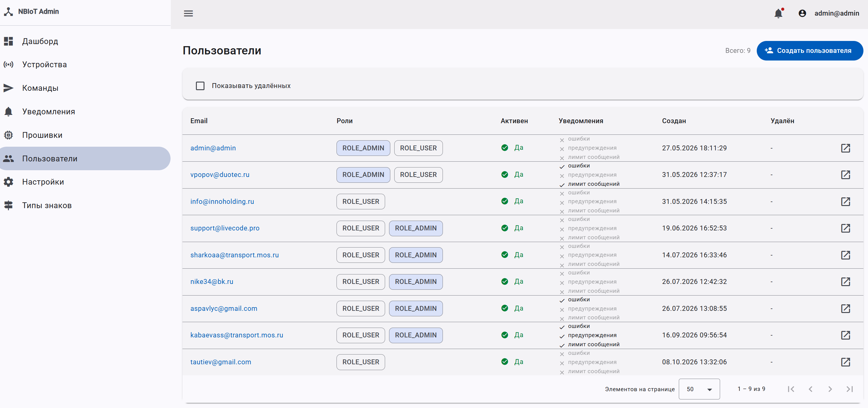
Task: Open edit icon for vpopov@duotec.ru row
Action: tap(845, 175)
